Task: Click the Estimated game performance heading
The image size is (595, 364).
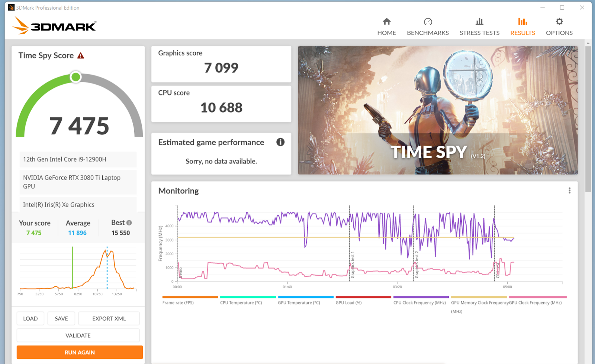Action: pyautogui.click(x=211, y=142)
